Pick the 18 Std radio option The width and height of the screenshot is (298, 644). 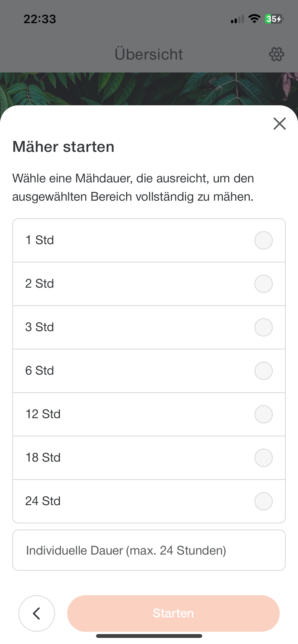[x=263, y=458]
